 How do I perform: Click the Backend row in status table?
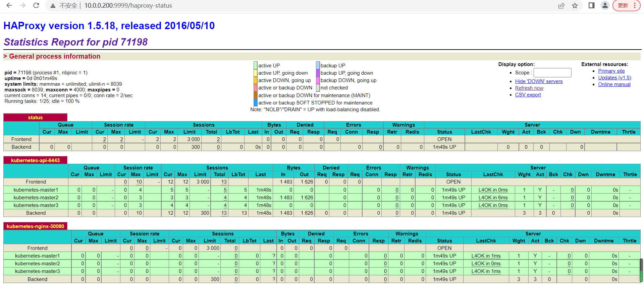(x=322, y=147)
